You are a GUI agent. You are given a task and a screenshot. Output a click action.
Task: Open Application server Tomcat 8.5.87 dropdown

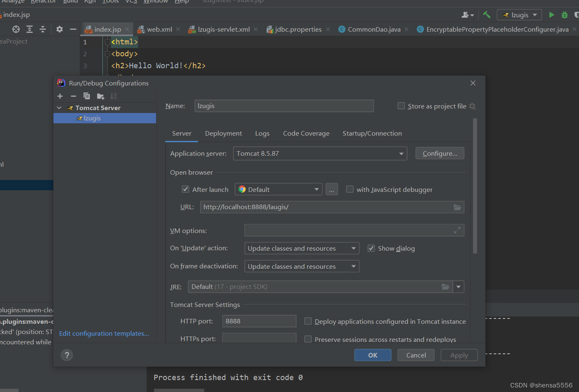(320, 154)
